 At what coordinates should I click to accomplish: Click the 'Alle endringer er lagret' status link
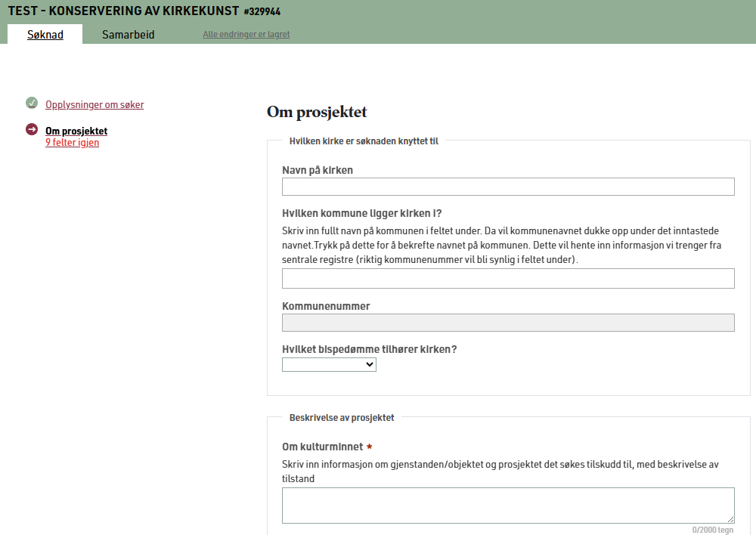coord(246,35)
